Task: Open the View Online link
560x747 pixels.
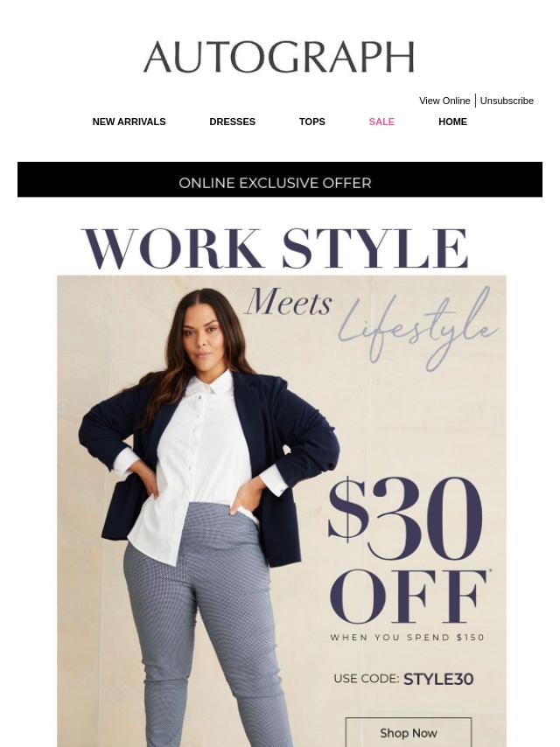Action: point(444,101)
